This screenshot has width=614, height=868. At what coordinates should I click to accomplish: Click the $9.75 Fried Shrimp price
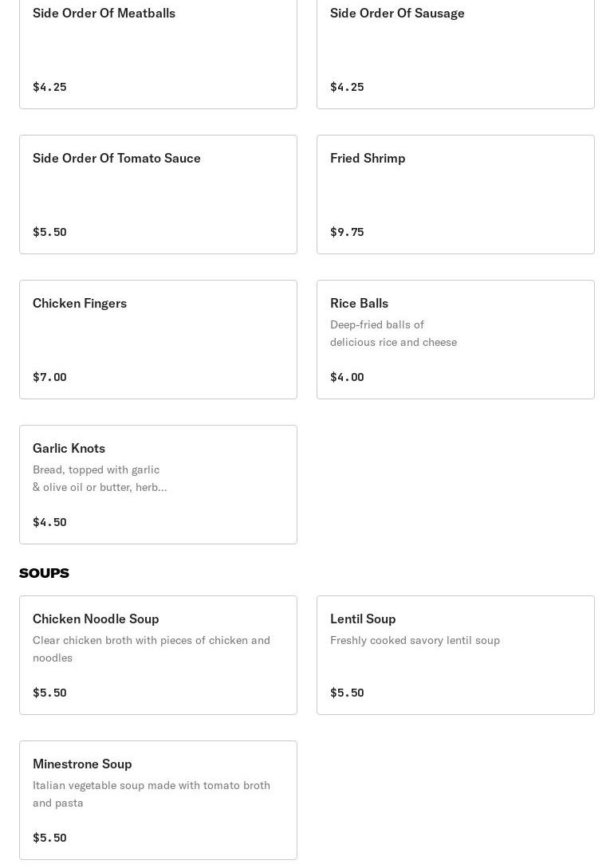coord(347,232)
